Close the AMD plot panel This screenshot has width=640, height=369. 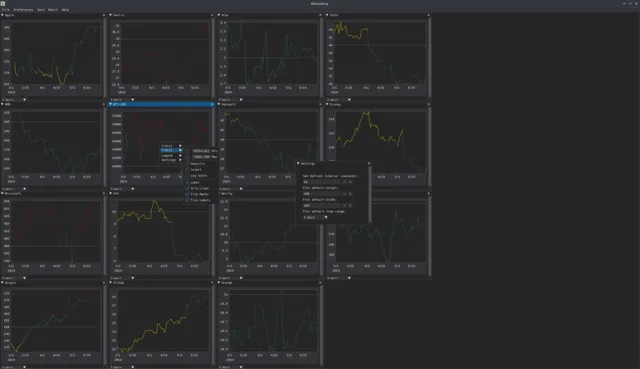104,104
